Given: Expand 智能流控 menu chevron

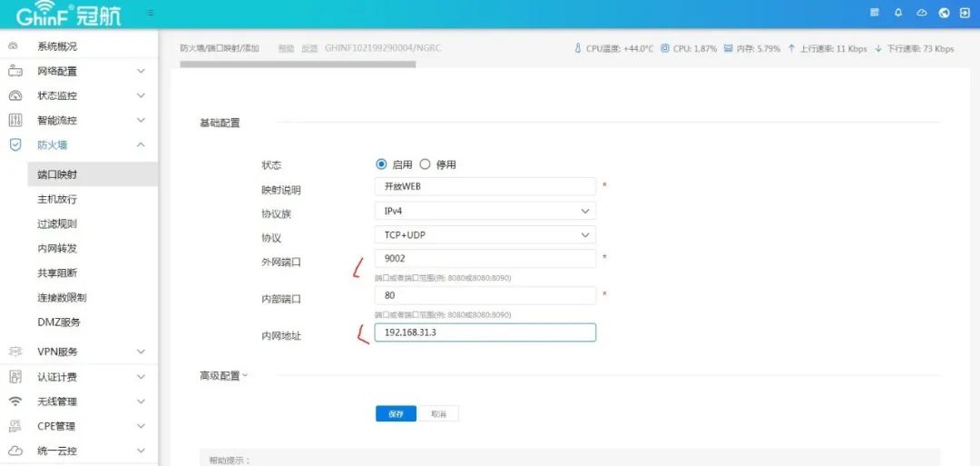Looking at the screenshot, I should pyautogui.click(x=142, y=120).
